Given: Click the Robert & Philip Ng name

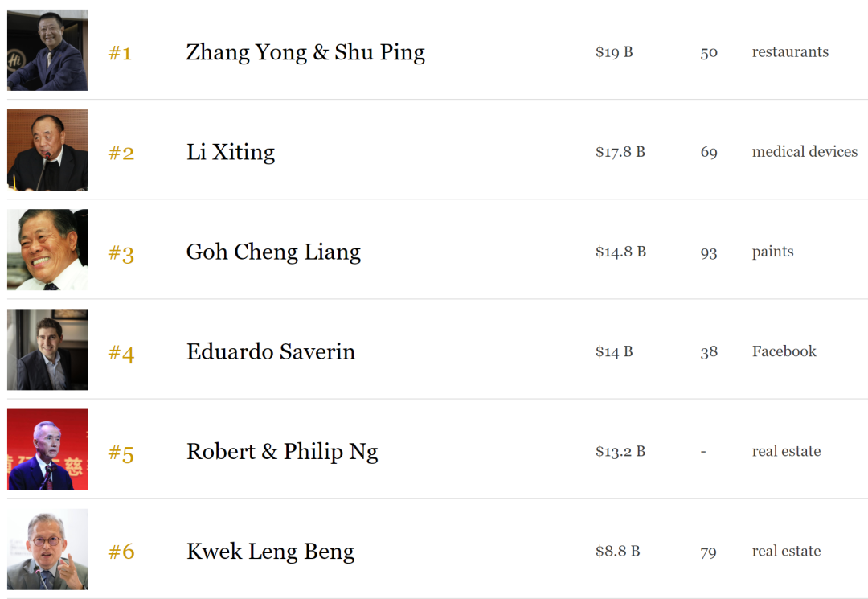Looking at the screenshot, I should [282, 451].
